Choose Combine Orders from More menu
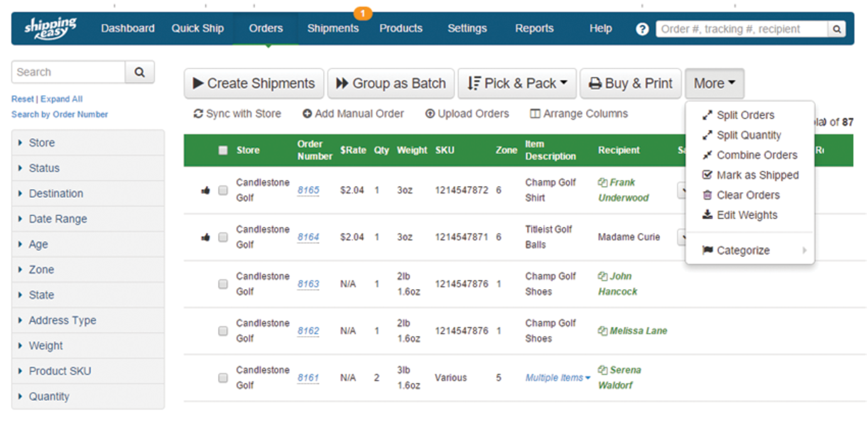Image resolution: width=868 pixels, height=421 pixels. [756, 155]
